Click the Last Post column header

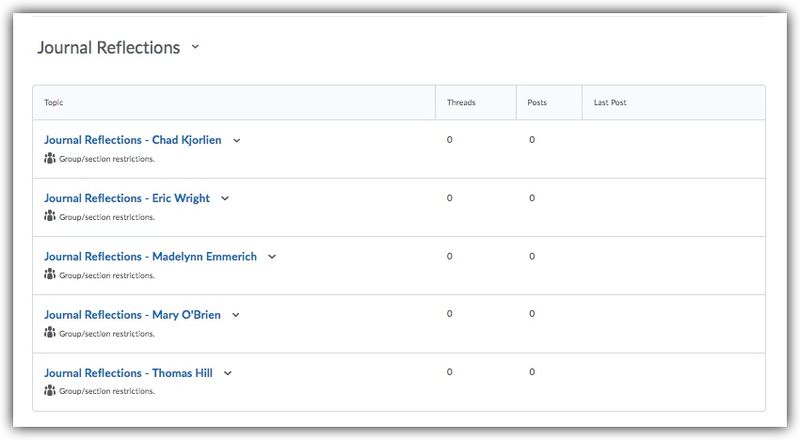[x=610, y=103]
